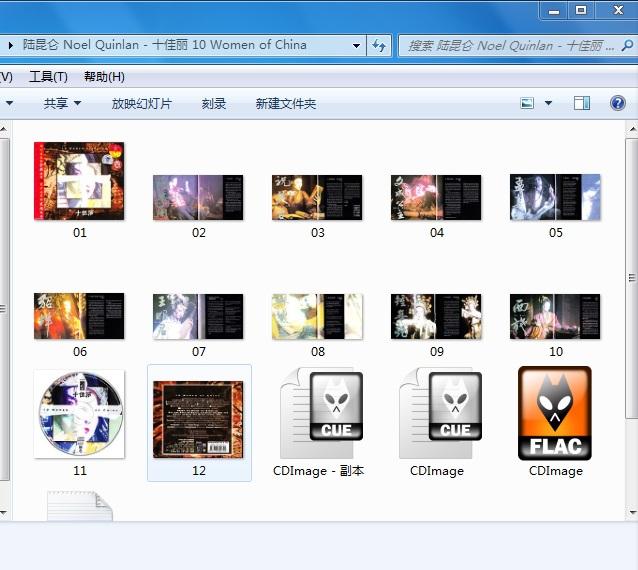
Task: Close the Explorer window
Action: [x=618, y=10]
